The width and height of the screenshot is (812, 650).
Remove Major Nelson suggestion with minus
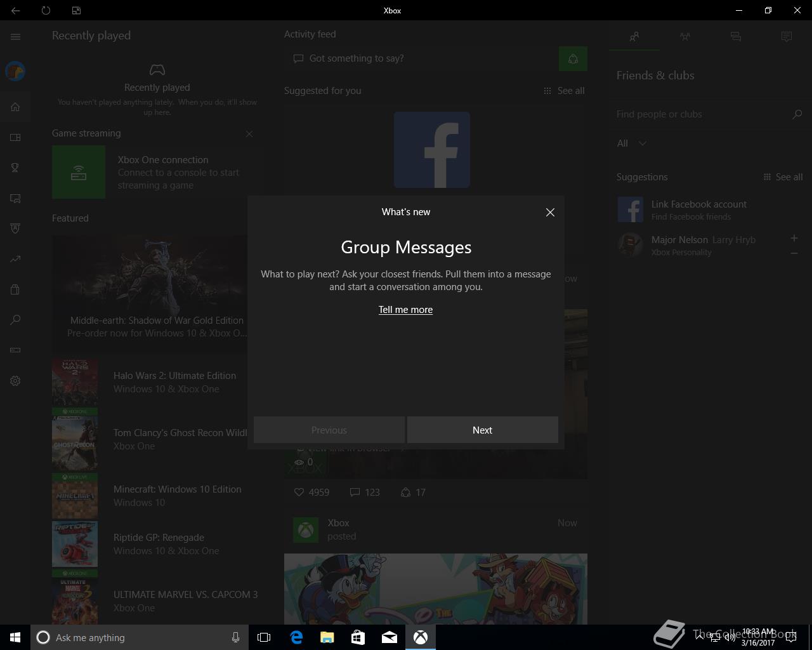tap(794, 253)
